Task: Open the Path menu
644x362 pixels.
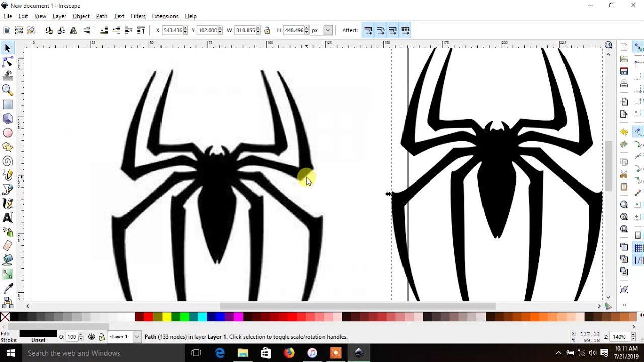Action: (x=101, y=16)
